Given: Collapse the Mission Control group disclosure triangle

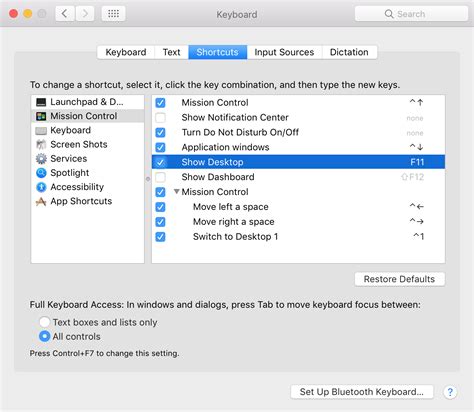Looking at the screenshot, I should tap(177, 191).
